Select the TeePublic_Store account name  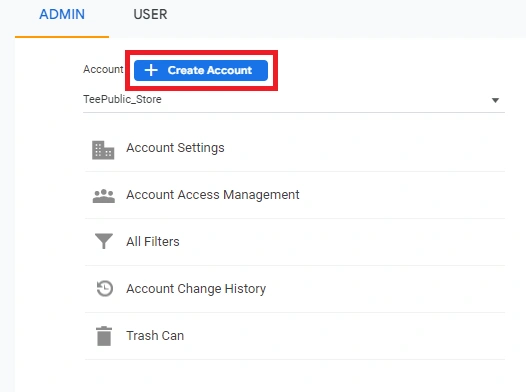click(122, 99)
